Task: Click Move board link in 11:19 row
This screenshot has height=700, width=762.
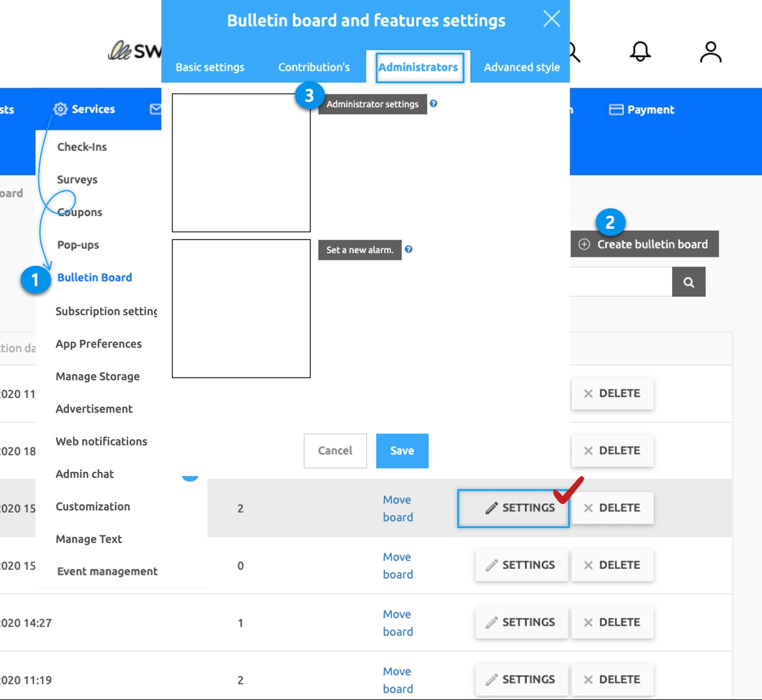Action: [x=398, y=680]
